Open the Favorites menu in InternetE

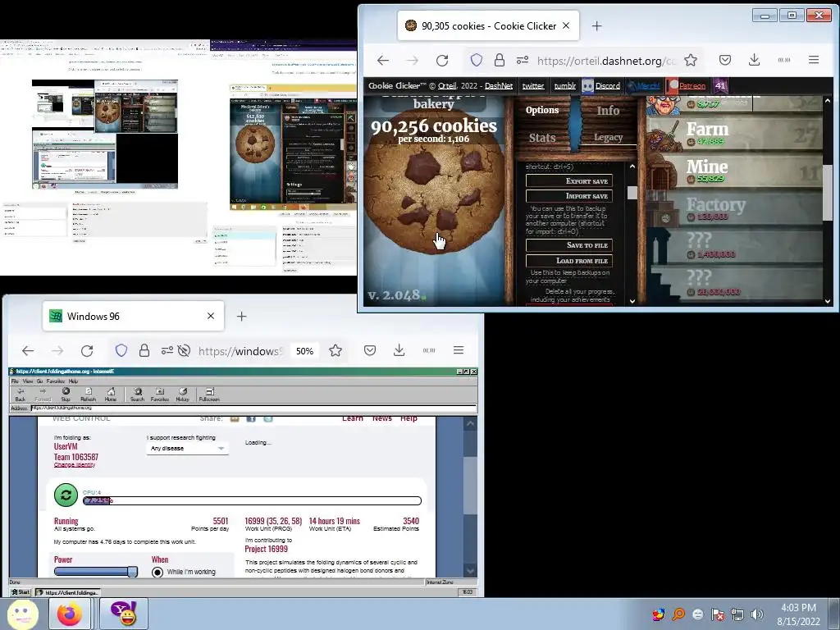point(55,381)
